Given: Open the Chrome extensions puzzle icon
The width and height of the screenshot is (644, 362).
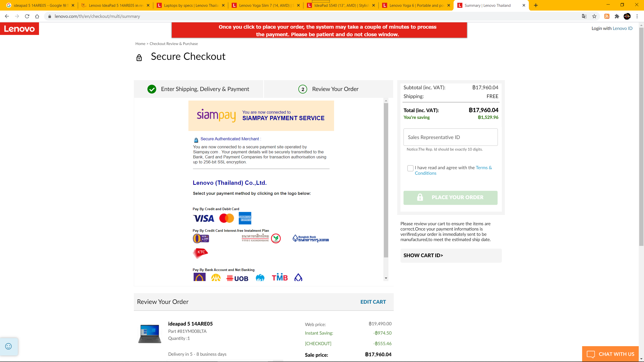Looking at the screenshot, I should pos(617,16).
